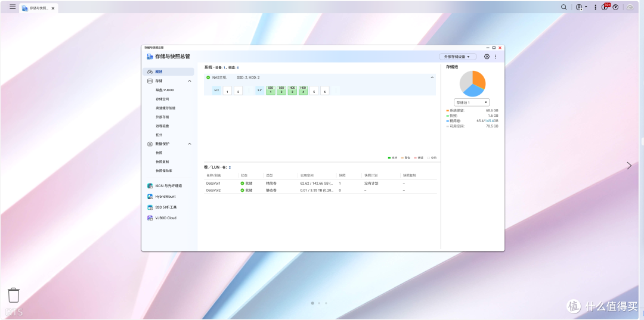Click the disk count 4 link
Image resolution: width=644 pixels, height=320 pixels.
237,67
